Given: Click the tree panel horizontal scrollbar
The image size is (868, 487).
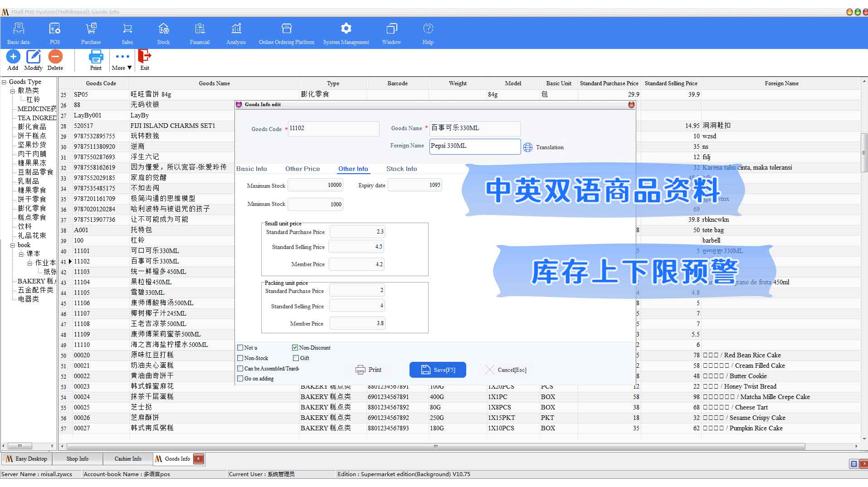Looking at the screenshot, I should [20, 446].
